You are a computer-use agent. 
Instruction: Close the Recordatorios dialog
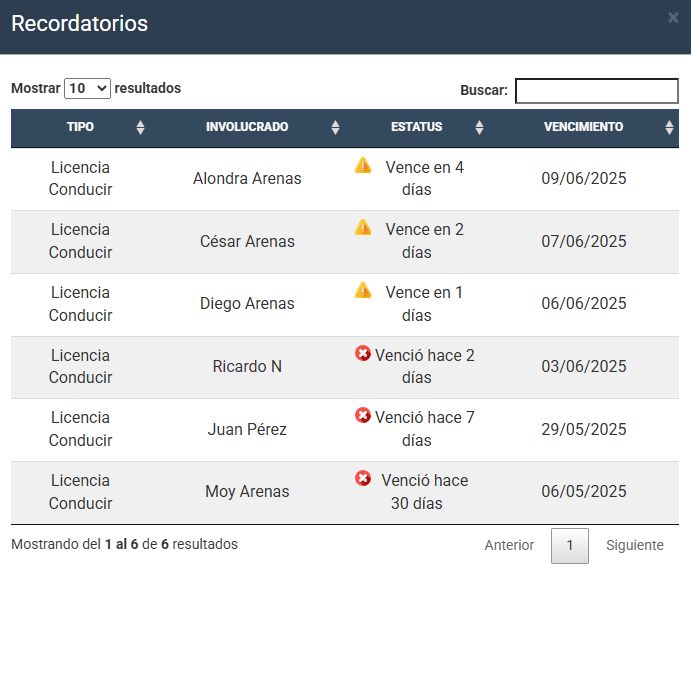coord(673,17)
